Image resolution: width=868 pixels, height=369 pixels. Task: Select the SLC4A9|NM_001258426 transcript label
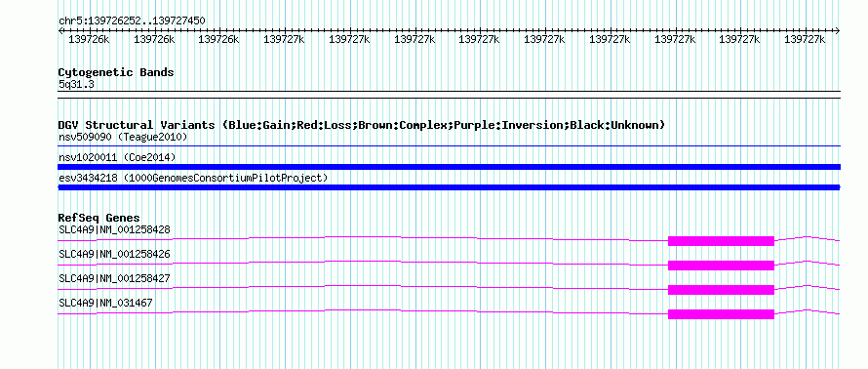click(114, 254)
